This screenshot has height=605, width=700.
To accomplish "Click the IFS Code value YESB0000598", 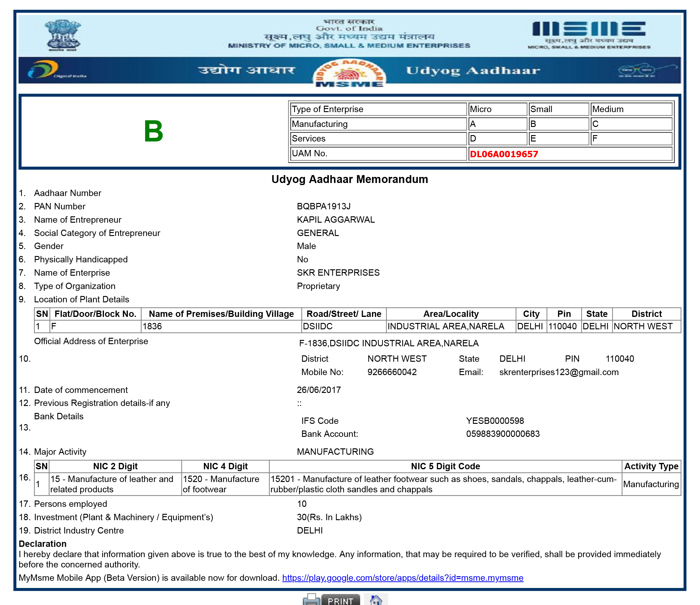I will click(x=495, y=421).
